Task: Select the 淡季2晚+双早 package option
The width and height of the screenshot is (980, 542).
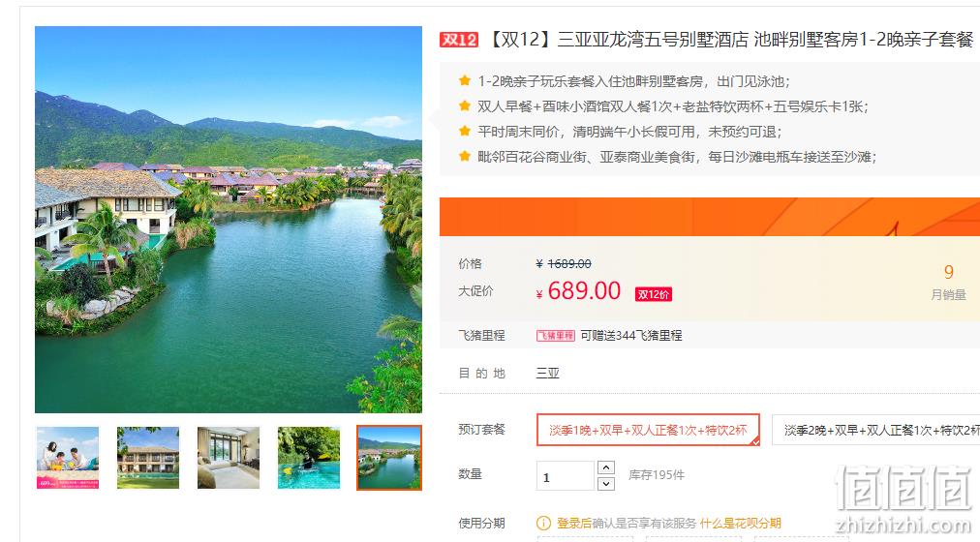Action: [875, 430]
